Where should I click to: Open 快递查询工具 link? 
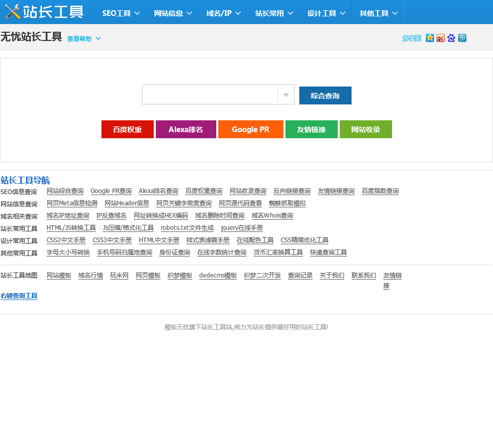tap(328, 252)
